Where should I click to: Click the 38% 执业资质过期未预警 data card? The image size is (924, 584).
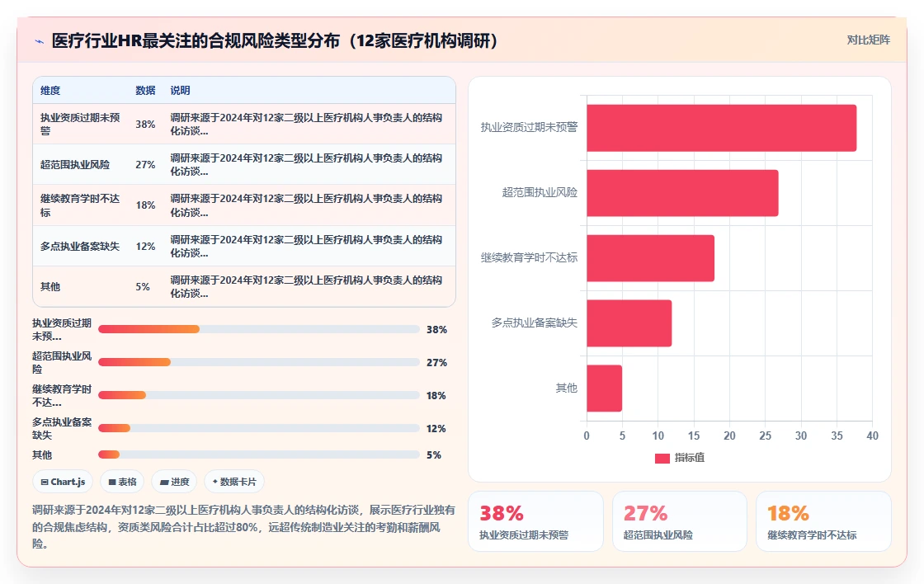click(535, 521)
